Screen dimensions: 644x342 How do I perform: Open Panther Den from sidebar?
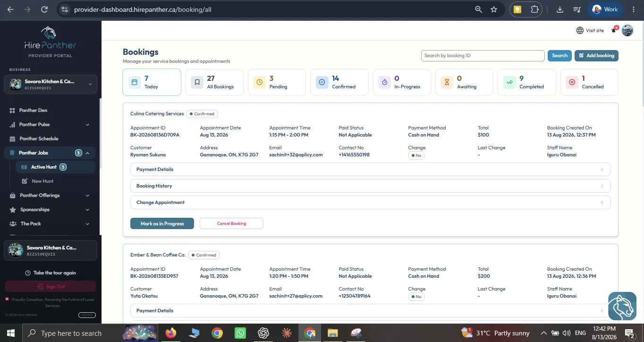pos(33,110)
